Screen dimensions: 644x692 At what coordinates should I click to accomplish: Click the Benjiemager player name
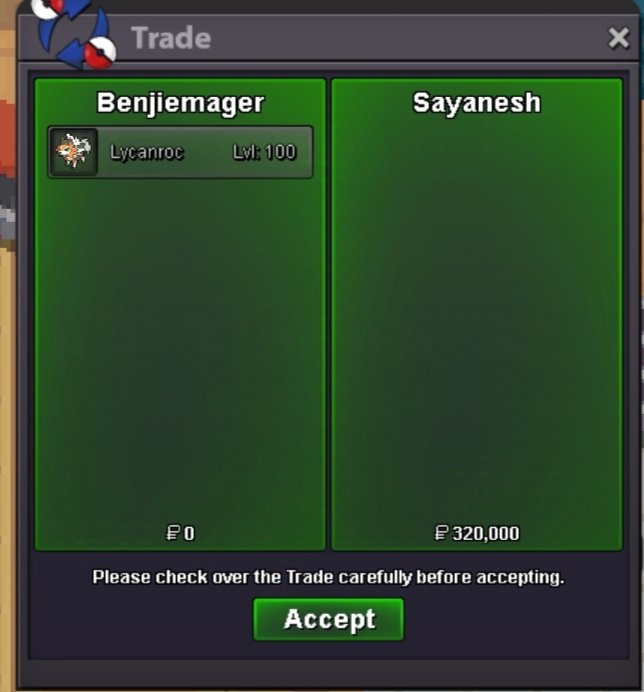coord(180,103)
